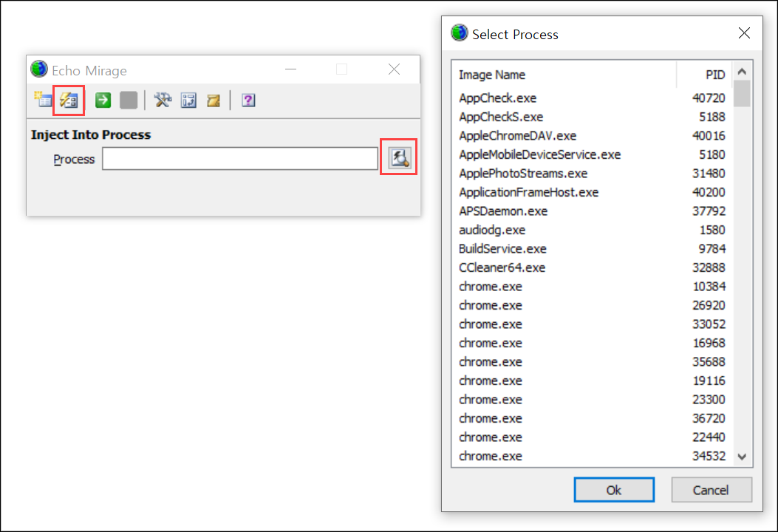
Task: Close the Echo Mirage window
Action: [394, 69]
